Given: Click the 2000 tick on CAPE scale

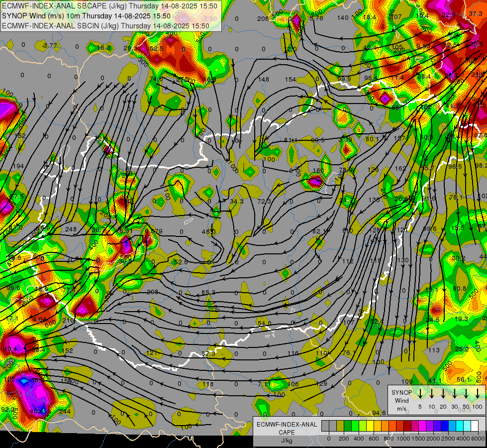Looking at the screenshot, I should (433, 439).
